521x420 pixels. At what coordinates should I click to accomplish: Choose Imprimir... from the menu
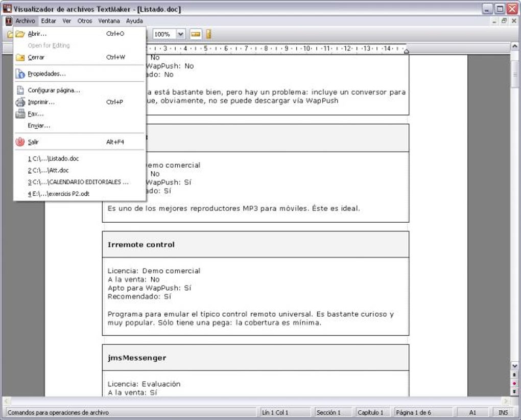[79, 102]
